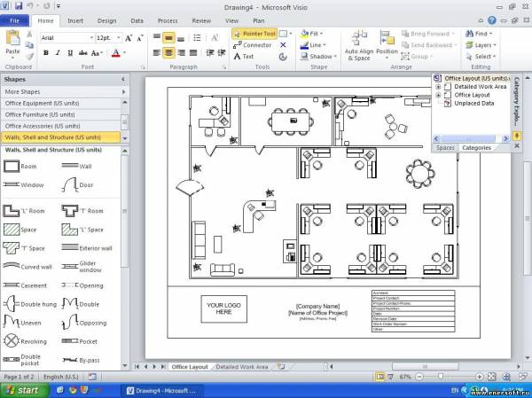Screen dimensions: 532x398
Task: Click the Curved wall shape icon
Action: pos(12,266)
